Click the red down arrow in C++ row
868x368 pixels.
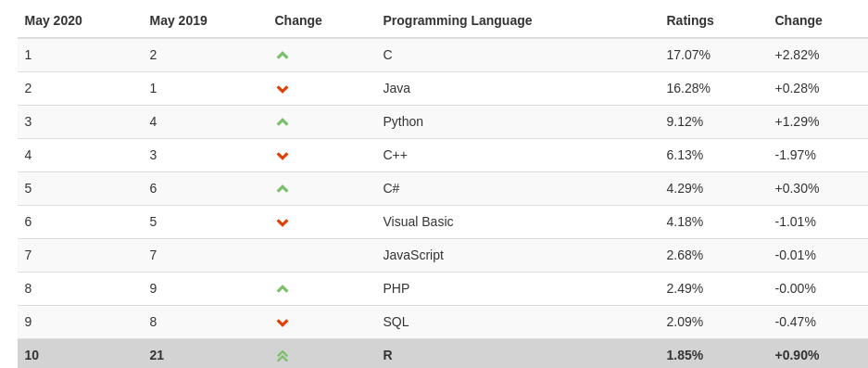point(283,156)
